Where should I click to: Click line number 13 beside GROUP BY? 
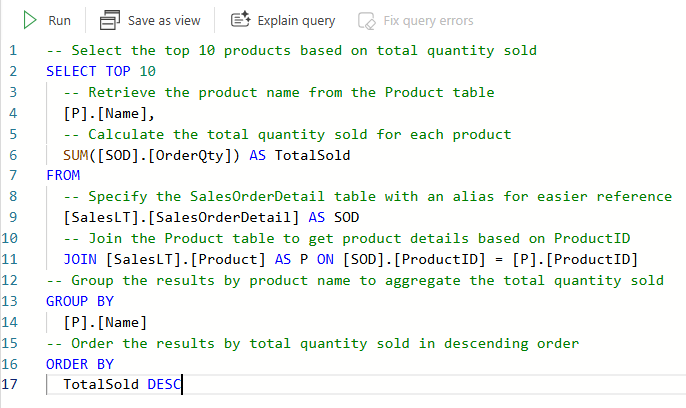coord(10,301)
